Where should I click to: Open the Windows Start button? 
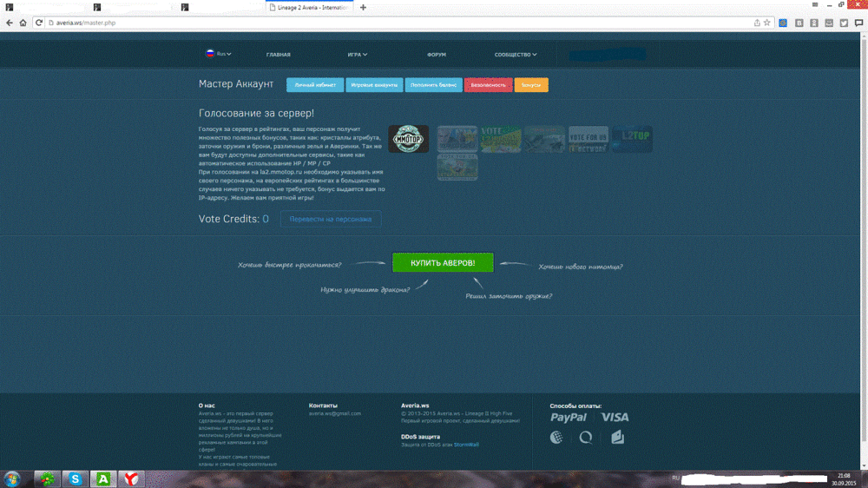click(12, 478)
